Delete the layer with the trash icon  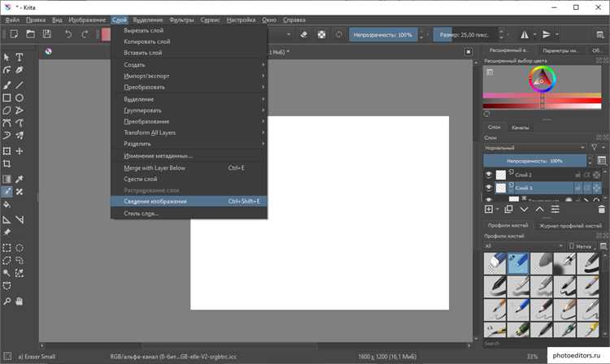click(601, 210)
